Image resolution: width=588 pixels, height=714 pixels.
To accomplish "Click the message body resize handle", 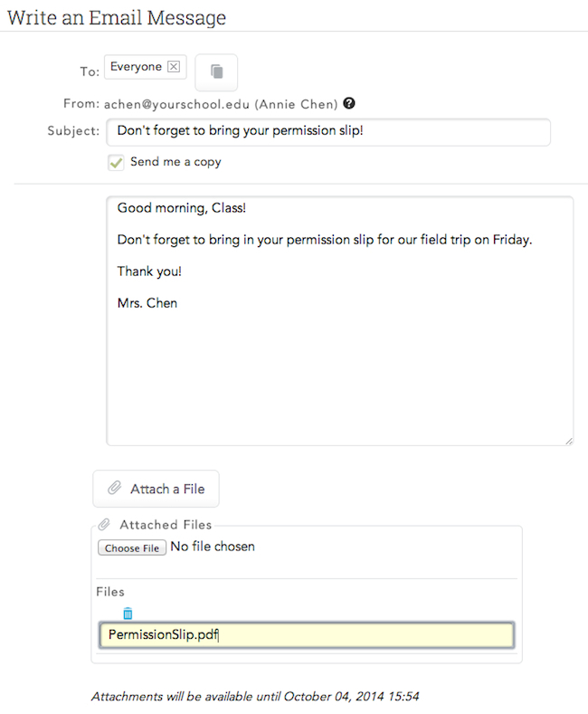I will coord(568,441).
